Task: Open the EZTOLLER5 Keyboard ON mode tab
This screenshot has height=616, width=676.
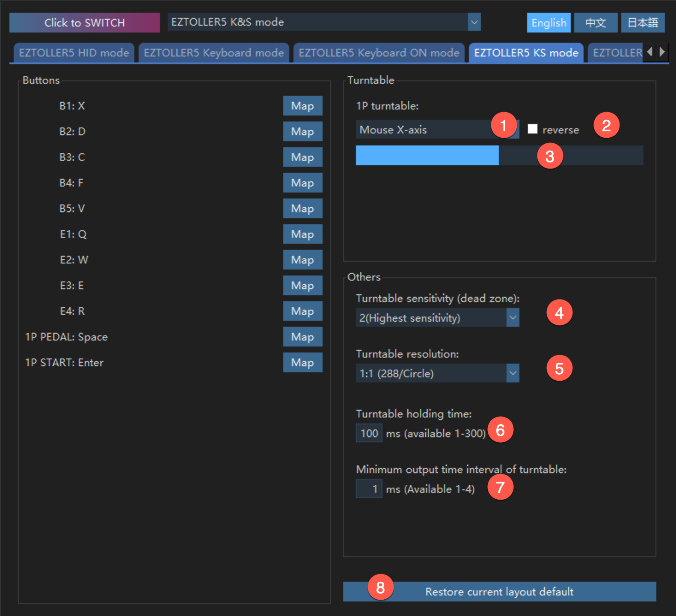Action: [379, 53]
